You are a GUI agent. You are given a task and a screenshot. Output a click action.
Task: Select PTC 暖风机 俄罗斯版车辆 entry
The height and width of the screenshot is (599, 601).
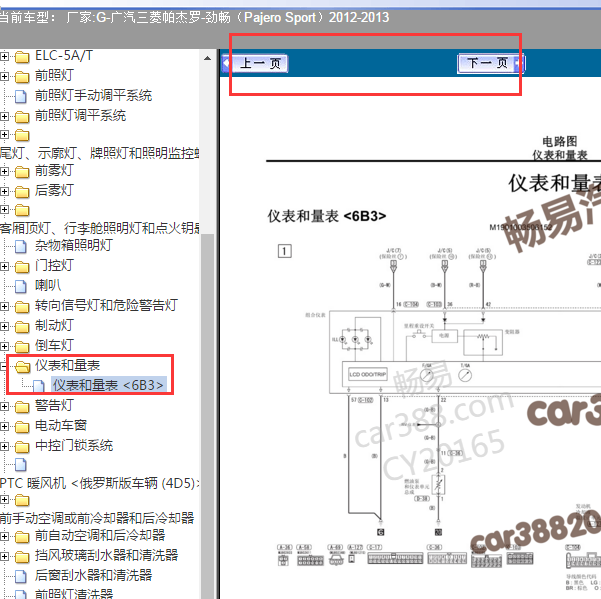click(99, 483)
